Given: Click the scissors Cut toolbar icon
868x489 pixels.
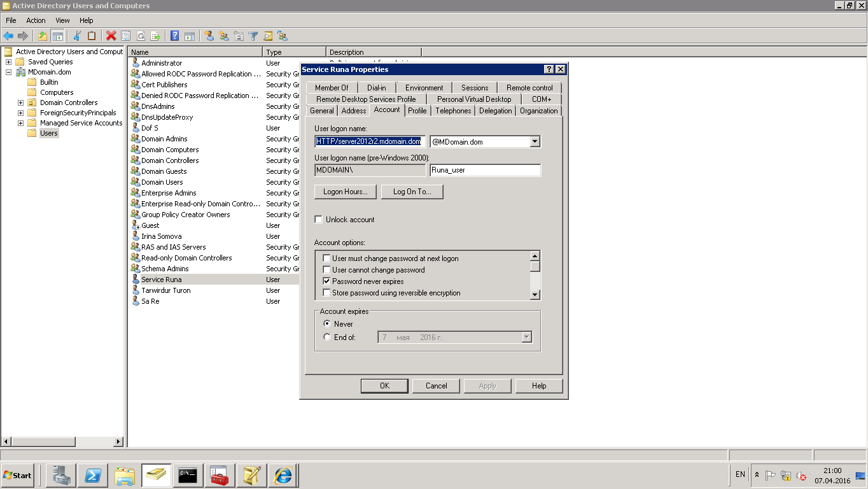Looking at the screenshot, I should [77, 36].
